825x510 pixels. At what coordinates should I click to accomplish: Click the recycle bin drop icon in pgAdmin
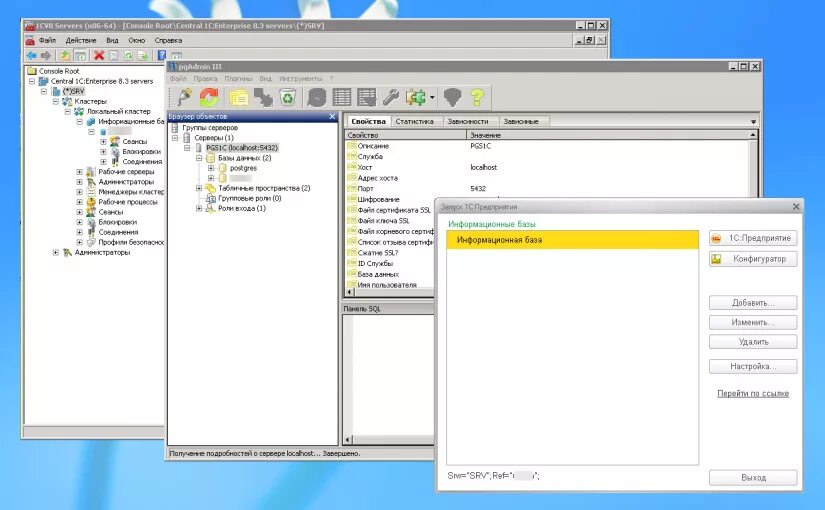tap(288, 97)
